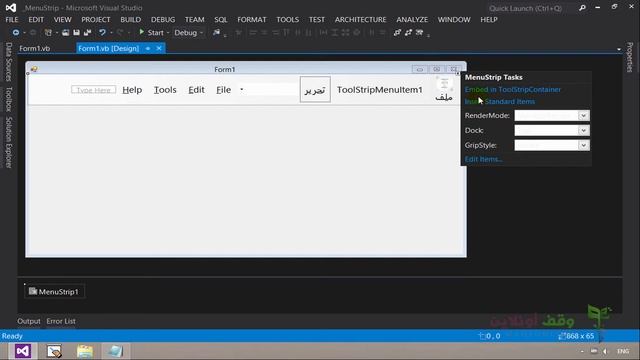Pin the Form1.vb [Design] tab
This screenshot has height=360, width=640.
(x=148, y=49)
